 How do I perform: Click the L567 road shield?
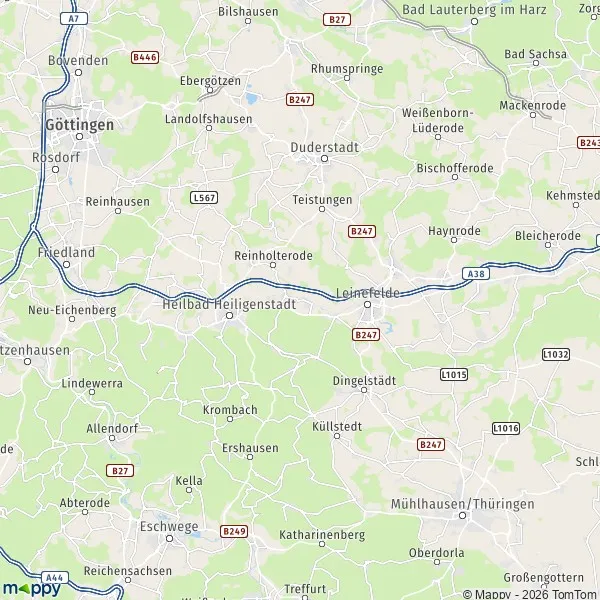point(204,197)
